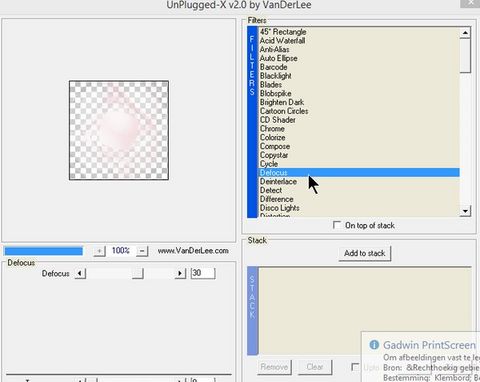Image resolution: width=480 pixels, height=382 pixels.
Task: Select the Deinterlace filter
Action: click(278, 181)
